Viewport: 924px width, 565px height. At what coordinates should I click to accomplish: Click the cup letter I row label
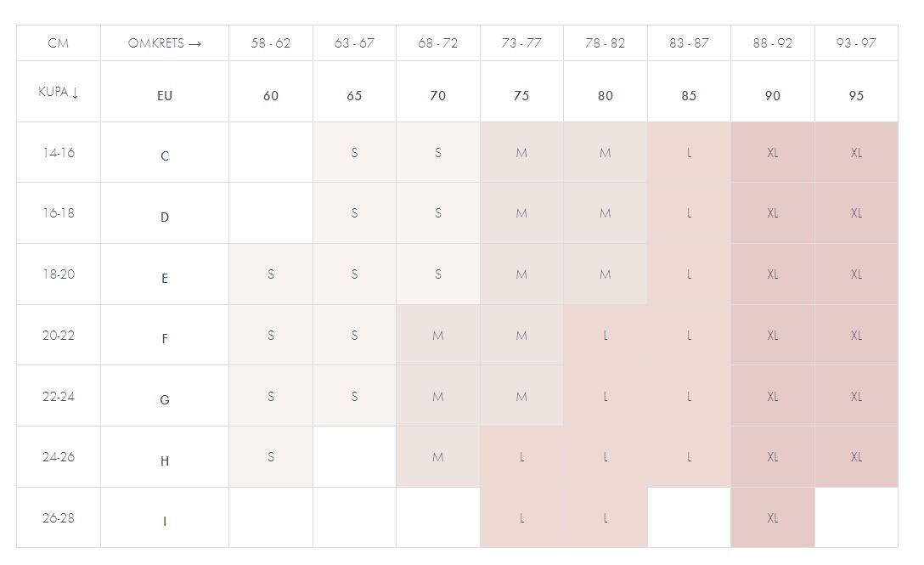(165, 521)
